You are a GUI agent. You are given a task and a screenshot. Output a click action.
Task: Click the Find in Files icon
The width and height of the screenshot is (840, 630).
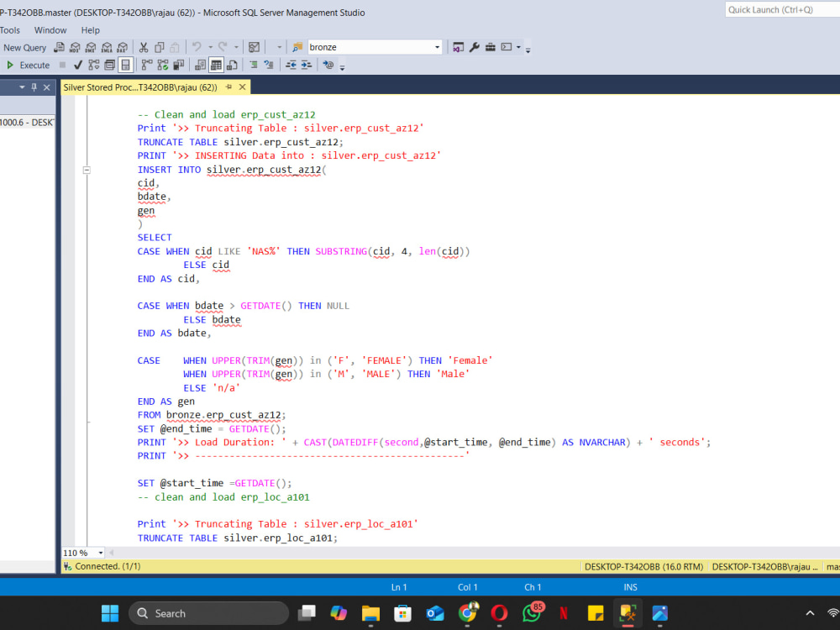pyautogui.click(x=297, y=47)
